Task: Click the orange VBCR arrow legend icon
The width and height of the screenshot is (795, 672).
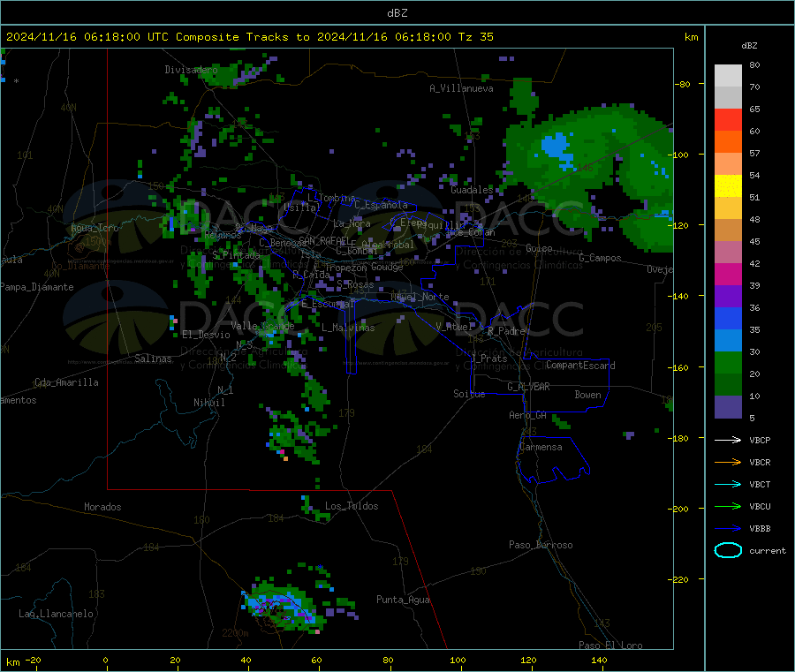Action: click(x=728, y=462)
